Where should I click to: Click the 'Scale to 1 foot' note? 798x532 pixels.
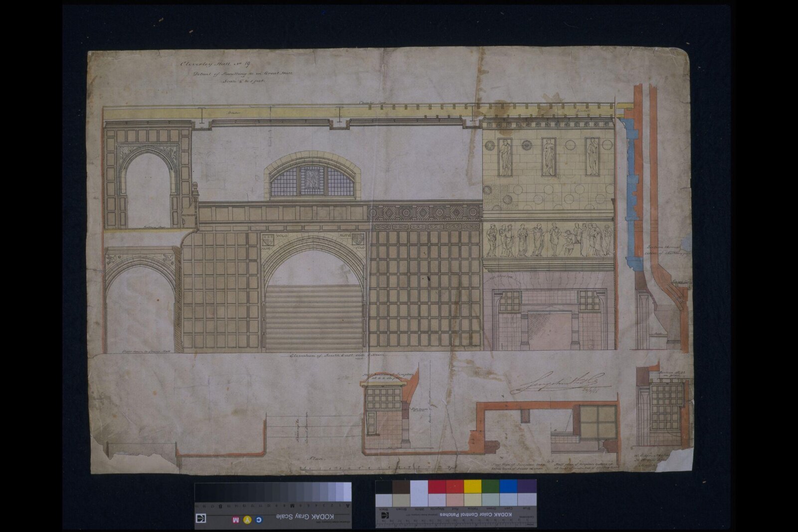243,81
